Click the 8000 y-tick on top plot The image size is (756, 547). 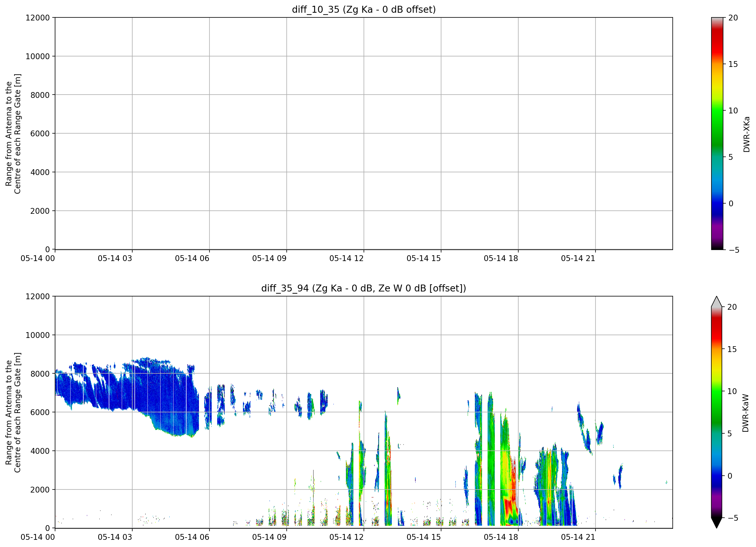(40, 95)
